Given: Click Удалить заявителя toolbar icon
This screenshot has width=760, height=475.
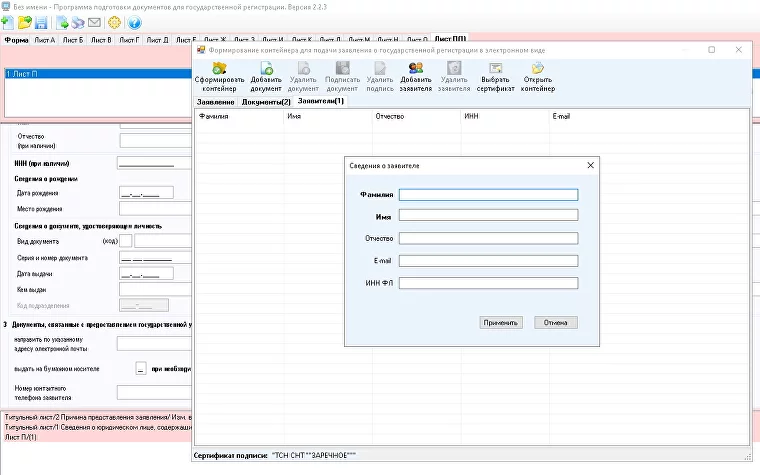Looking at the screenshot, I should click(x=454, y=77).
